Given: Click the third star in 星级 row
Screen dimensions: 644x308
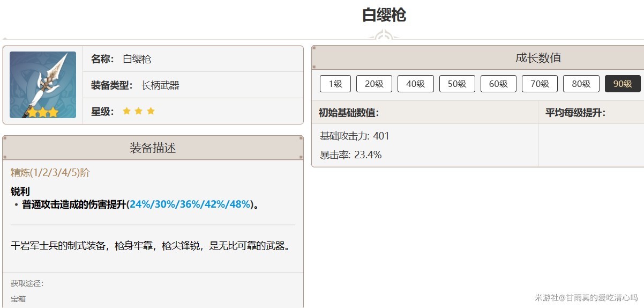Looking at the screenshot, I should 151,111.
